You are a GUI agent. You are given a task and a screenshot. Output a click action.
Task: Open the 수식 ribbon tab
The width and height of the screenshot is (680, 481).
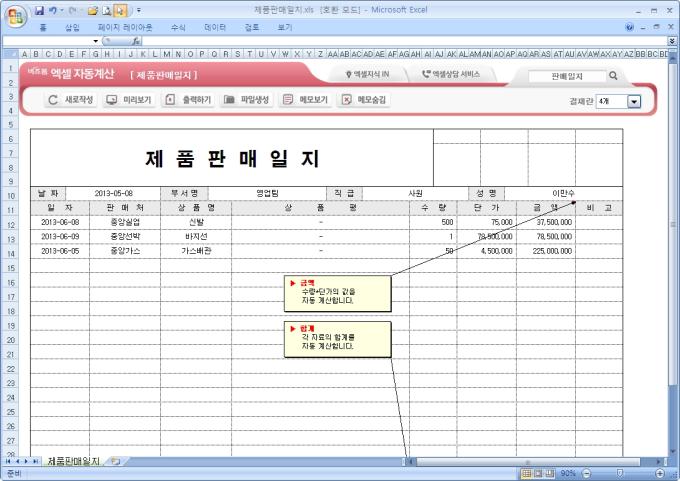[x=178, y=27]
